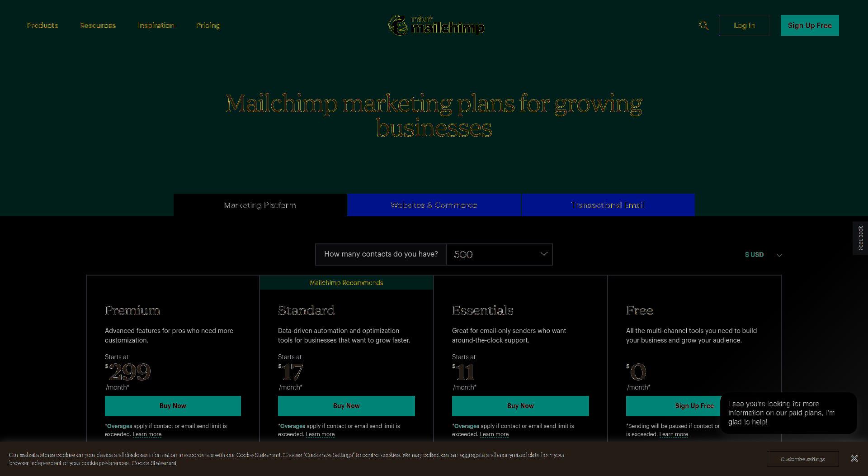Open the Products menu
868x476 pixels.
click(x=42, y=25)
